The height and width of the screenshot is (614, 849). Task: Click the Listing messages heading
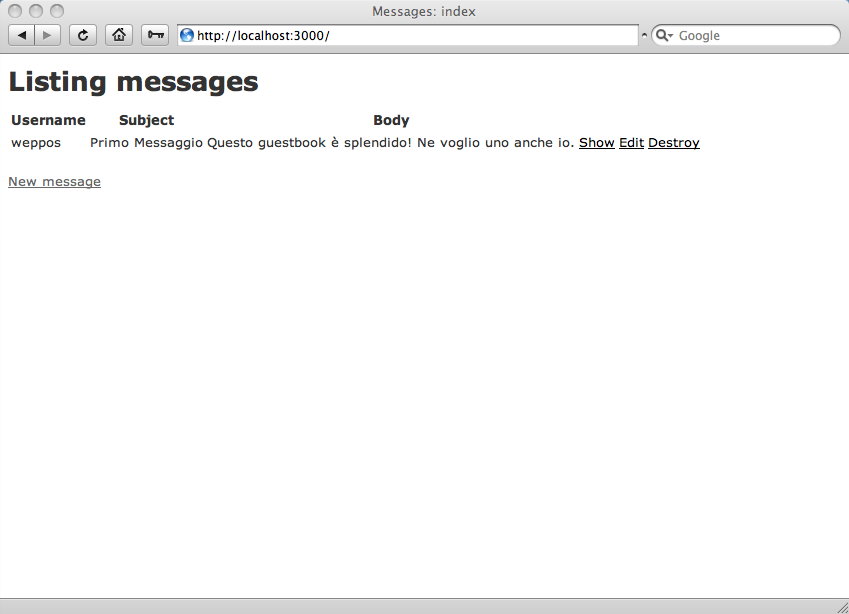[133, 82]
